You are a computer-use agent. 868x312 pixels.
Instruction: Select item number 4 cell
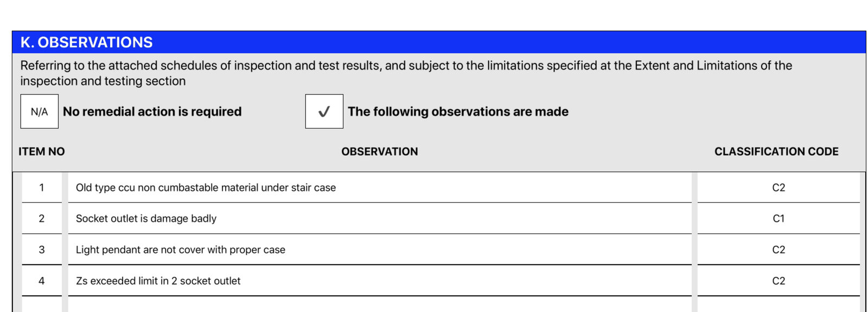coord(42,281)
